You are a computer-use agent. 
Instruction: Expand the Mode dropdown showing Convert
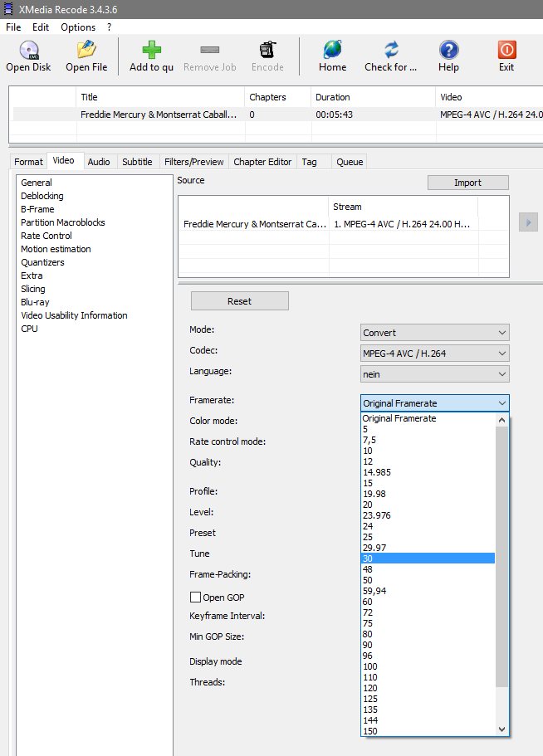(434, 333)
